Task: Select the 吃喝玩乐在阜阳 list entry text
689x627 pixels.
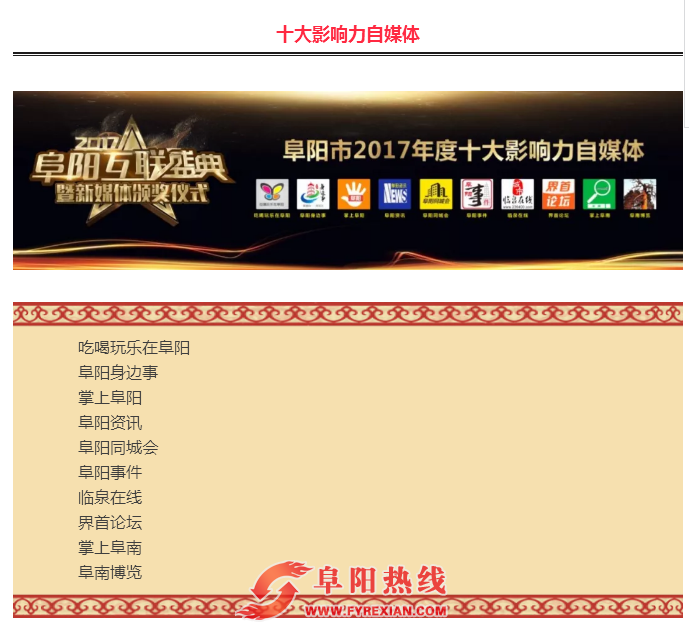Action: (x=134, y=348)
